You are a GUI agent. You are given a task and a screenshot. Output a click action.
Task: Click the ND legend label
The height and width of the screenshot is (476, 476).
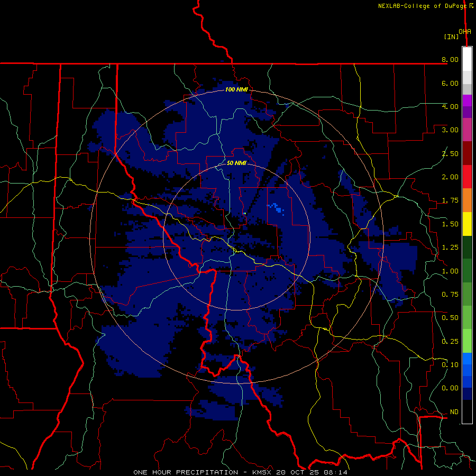tap(454, 412)
